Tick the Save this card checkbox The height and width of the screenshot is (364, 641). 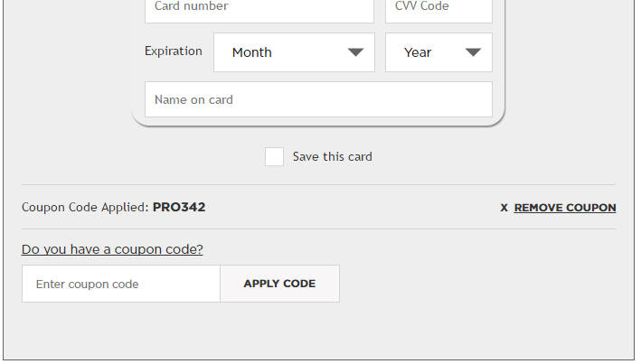click(274, 157)
